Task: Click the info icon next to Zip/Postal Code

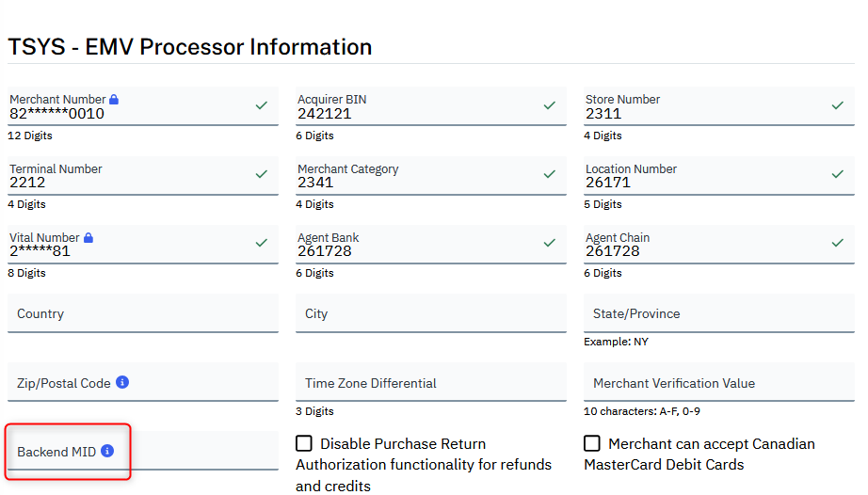Action: click(x=122, y=383)
